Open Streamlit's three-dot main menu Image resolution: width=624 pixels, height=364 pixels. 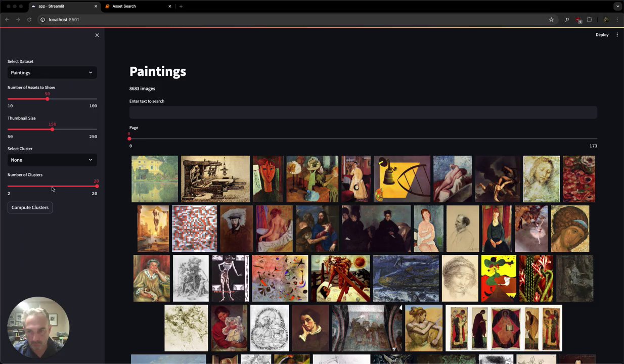tap(617, 35)
